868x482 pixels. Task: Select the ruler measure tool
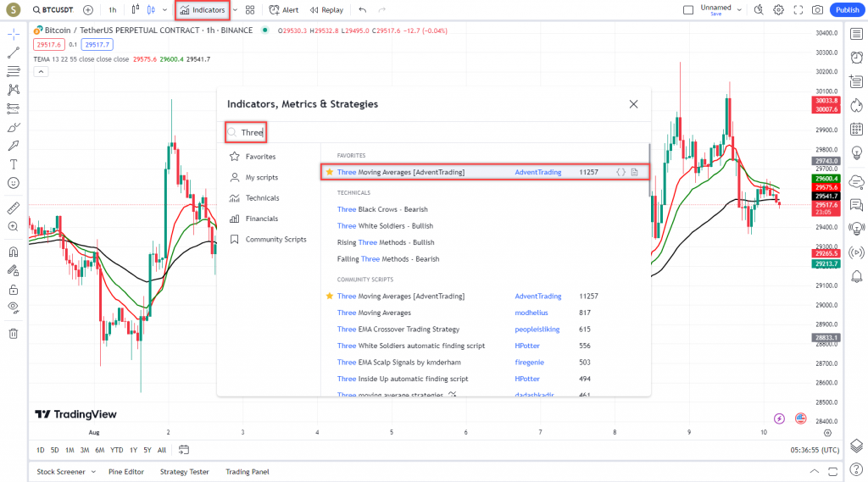pyautogui.click(x=14, y=208)
